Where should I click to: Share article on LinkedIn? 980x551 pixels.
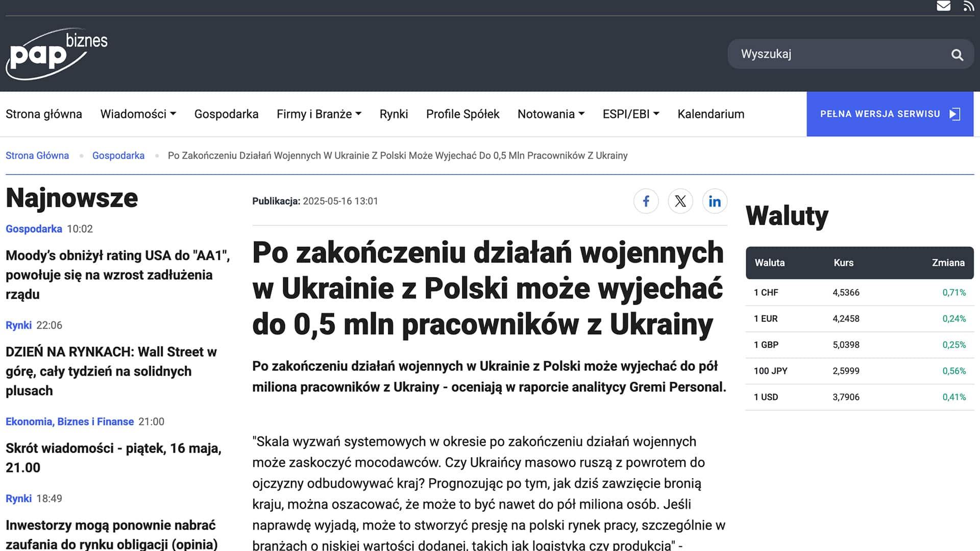click(x=715, y=201)
